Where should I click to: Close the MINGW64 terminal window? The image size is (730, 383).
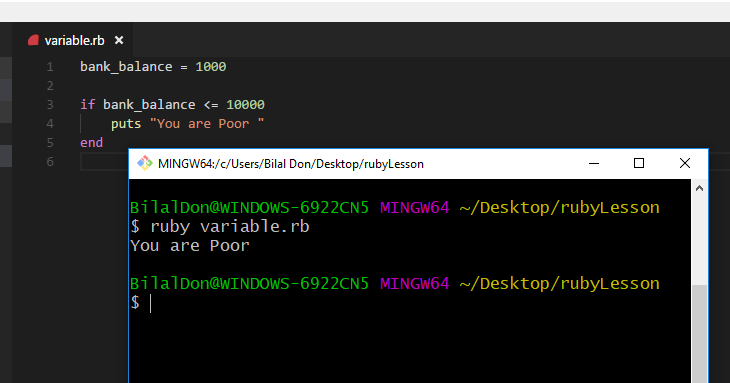point(684,163)
